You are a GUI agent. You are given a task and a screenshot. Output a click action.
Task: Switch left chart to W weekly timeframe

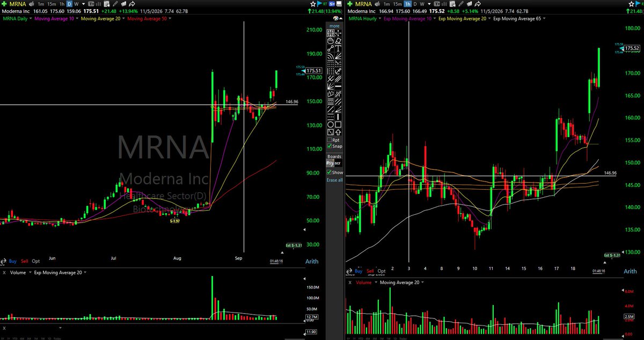pos(76,4)
